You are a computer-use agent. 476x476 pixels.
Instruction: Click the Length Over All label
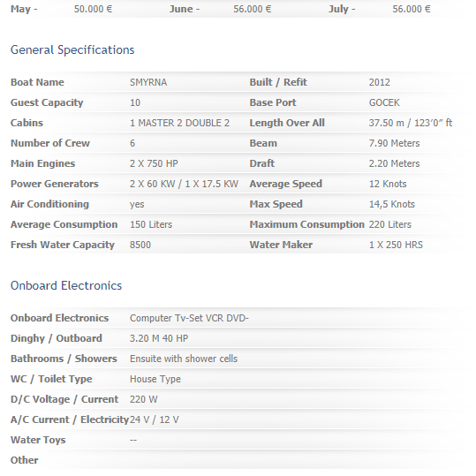tap(287, 123)
